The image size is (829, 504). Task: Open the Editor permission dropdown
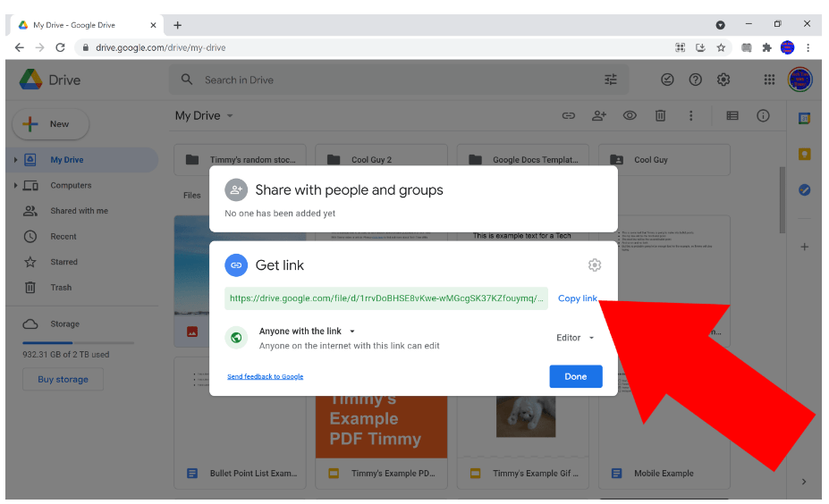coord(575,338)
